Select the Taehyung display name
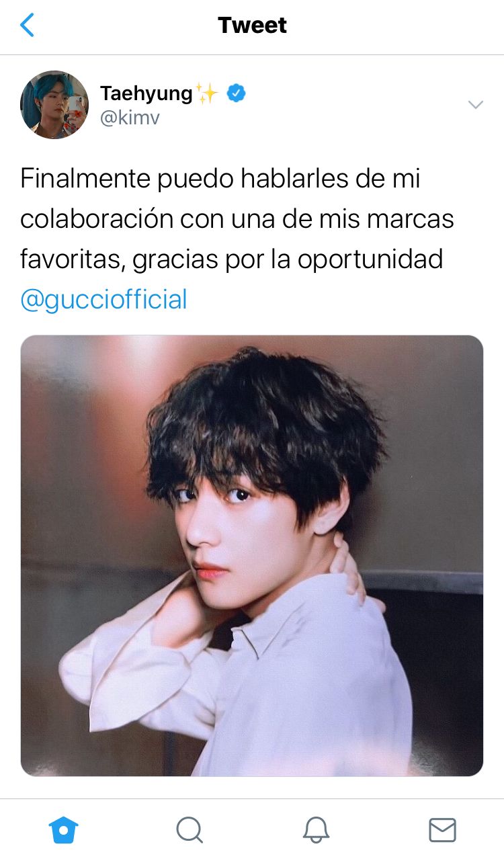 [x=146, y=94]
